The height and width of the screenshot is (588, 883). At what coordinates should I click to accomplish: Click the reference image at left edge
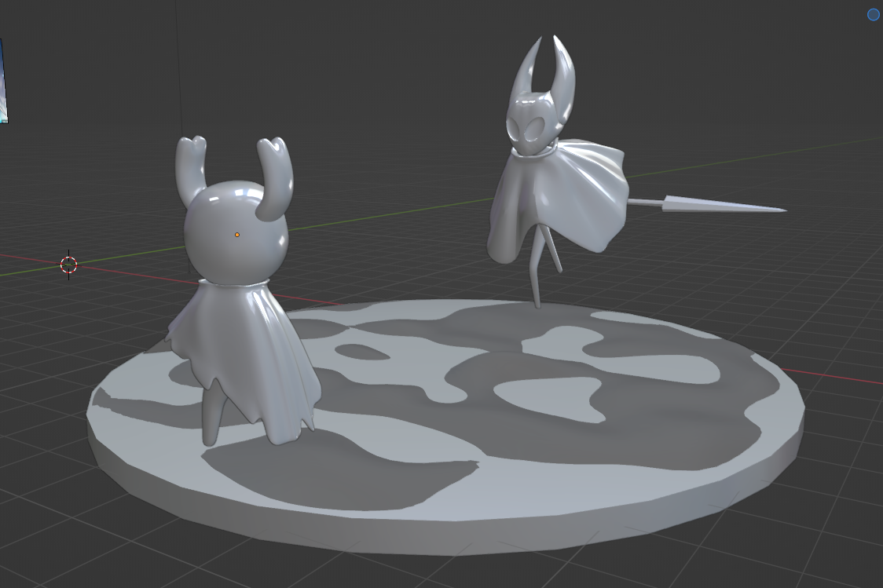click(x=3, y=81)
